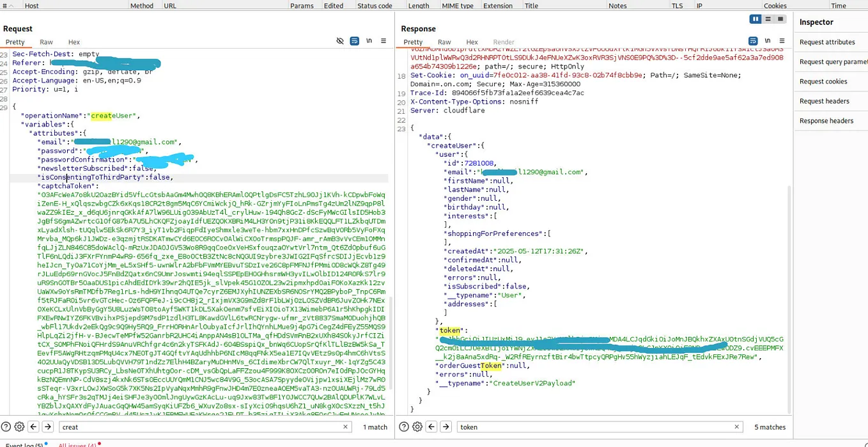Open the gear options in the Request find bar

[x=19, y=427]
